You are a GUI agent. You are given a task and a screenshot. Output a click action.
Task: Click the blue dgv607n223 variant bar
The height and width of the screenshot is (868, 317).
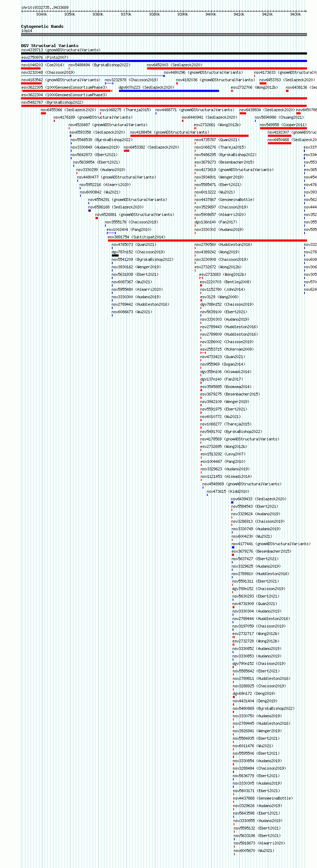[169, 91]
